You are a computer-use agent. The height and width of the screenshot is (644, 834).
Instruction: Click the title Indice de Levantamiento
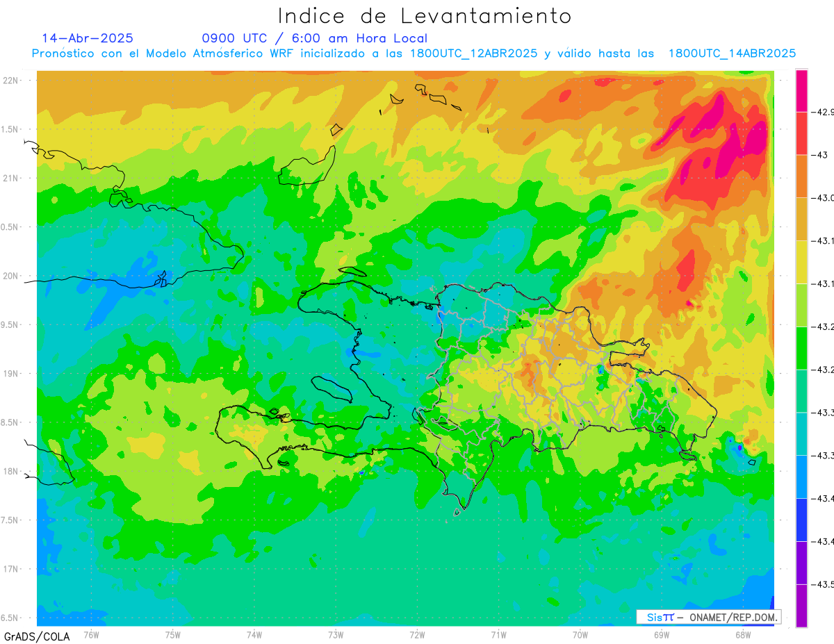click(425, 15)
